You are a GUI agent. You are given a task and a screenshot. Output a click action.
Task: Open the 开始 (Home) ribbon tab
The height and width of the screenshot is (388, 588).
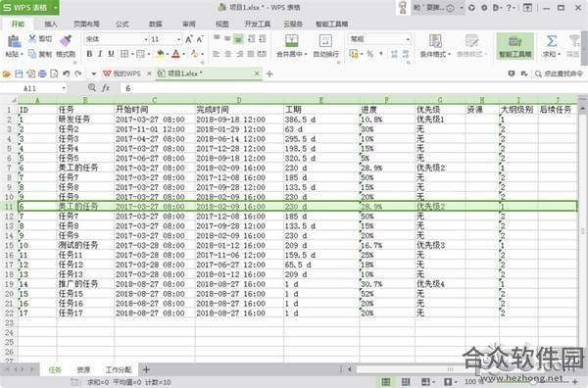coord(18,24)
